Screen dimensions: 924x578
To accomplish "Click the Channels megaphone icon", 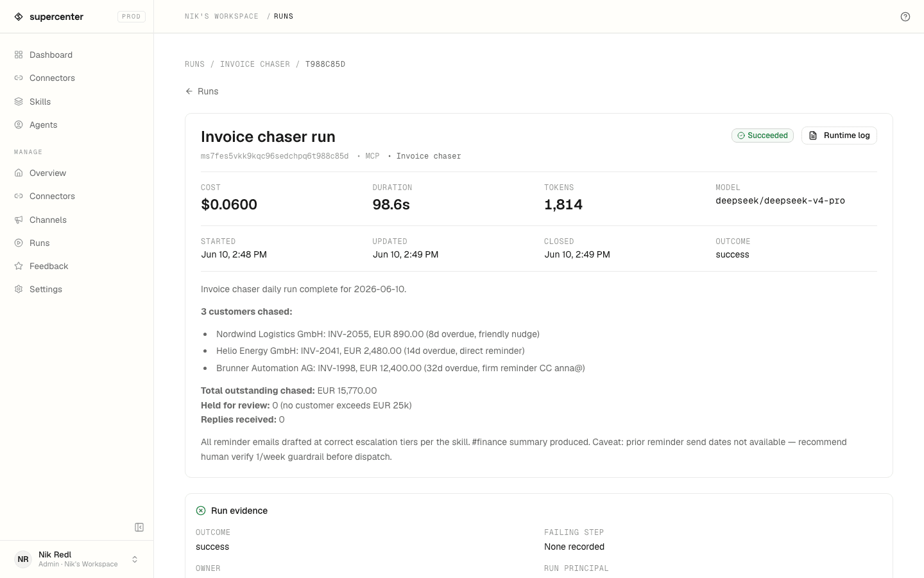I will 19,220.
